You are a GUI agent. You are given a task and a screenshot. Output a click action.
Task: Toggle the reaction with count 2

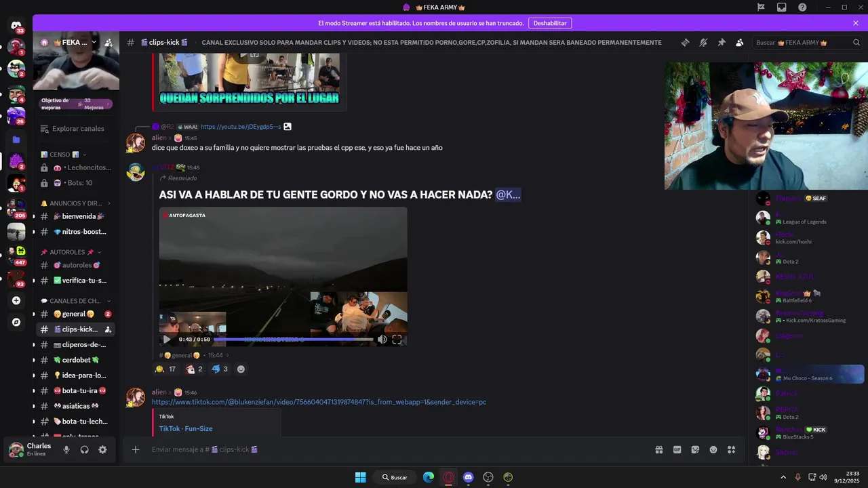coord(194,369)
